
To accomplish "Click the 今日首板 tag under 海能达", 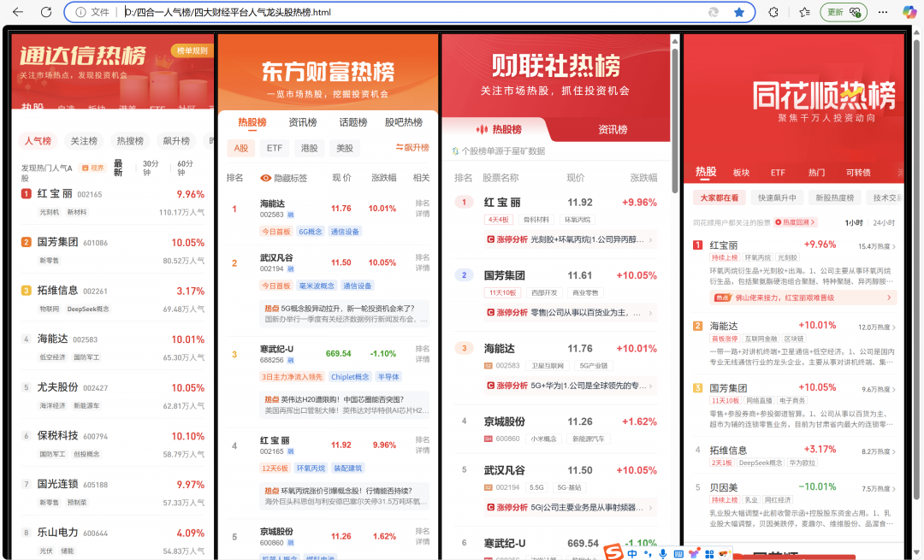I will click(276, 232).
